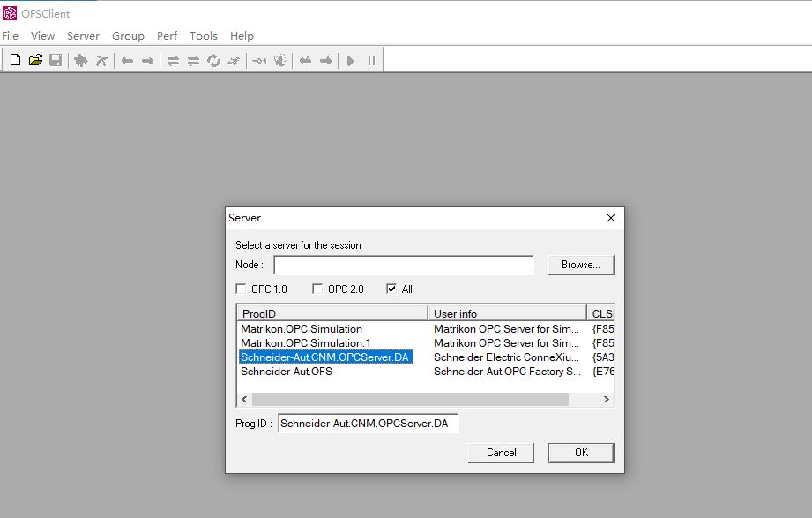This screenshot has width=812, height=518.
Task: Click the server list's left scroll arrow
Action: point(244,399)
